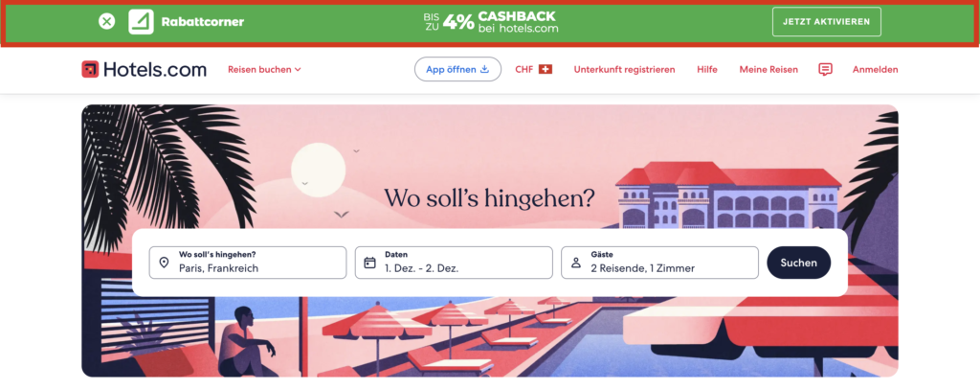This screenshot has width=980, height=390.
Task: Click the location pin icon in destination field
Action: [164, 263]
